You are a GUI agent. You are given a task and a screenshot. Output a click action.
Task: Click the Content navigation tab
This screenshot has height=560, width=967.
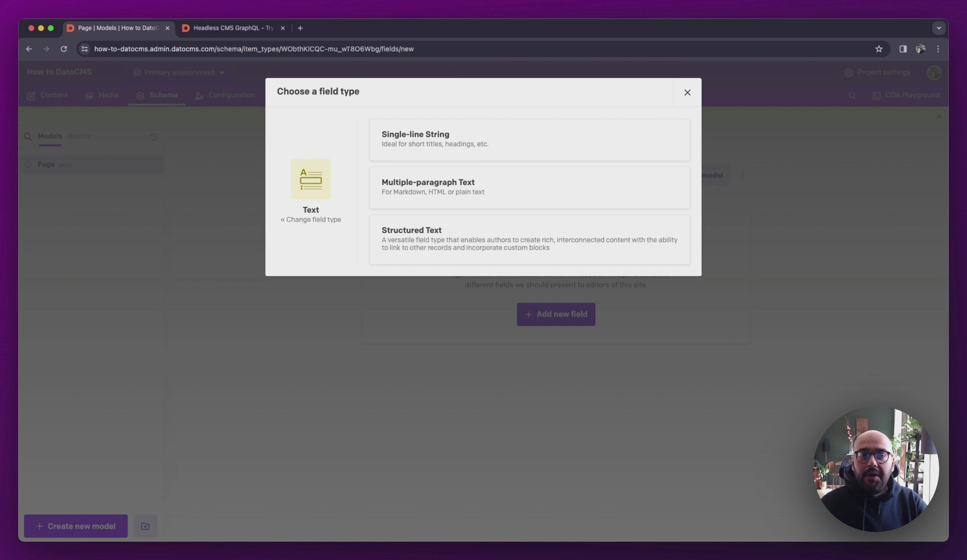point(53,95)
